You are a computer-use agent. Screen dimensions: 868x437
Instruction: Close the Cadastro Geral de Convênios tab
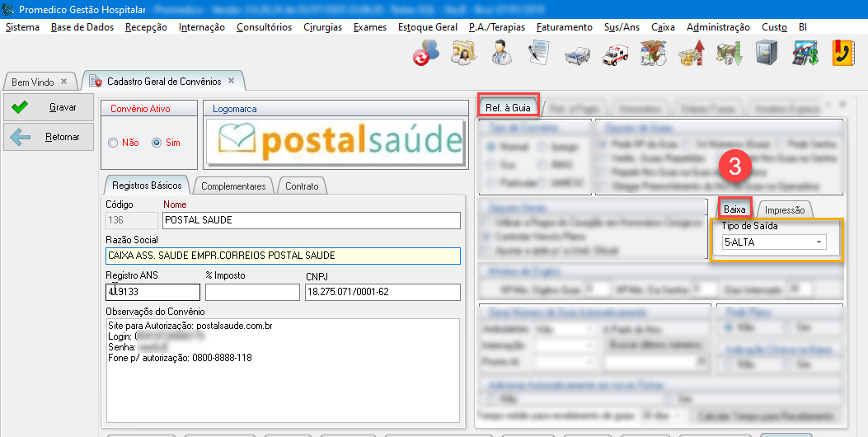point(232,81)
